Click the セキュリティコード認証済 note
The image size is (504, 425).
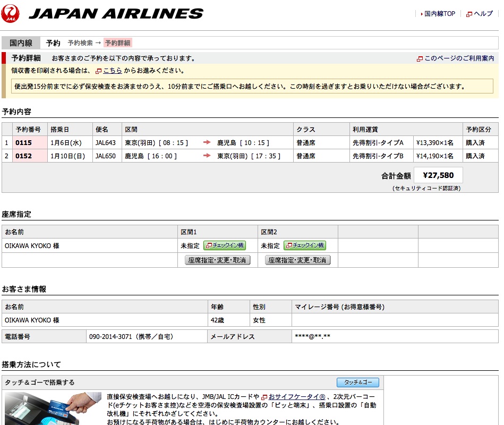pos(426,188)
